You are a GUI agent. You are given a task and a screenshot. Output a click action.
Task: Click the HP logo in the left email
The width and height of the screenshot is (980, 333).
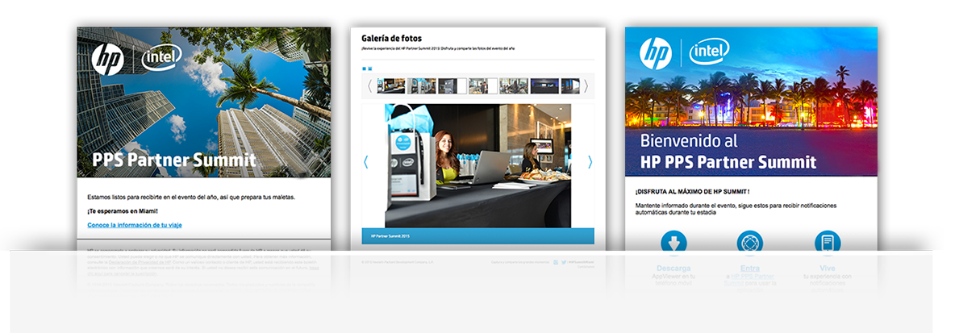point(106,58)
